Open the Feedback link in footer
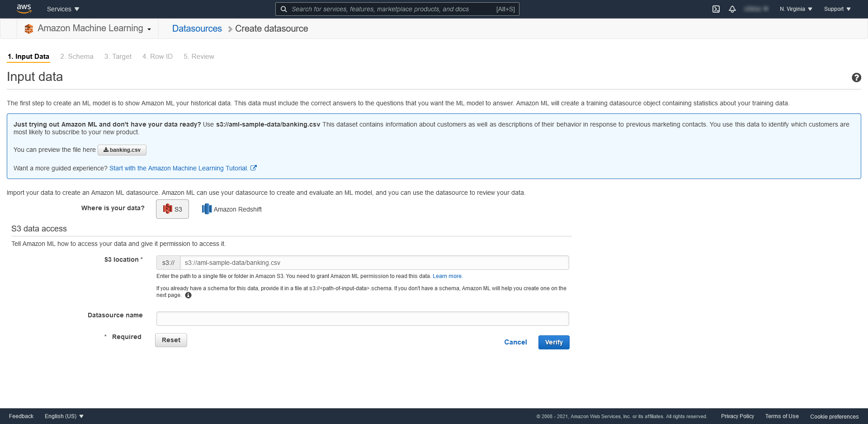 [21, 416]
